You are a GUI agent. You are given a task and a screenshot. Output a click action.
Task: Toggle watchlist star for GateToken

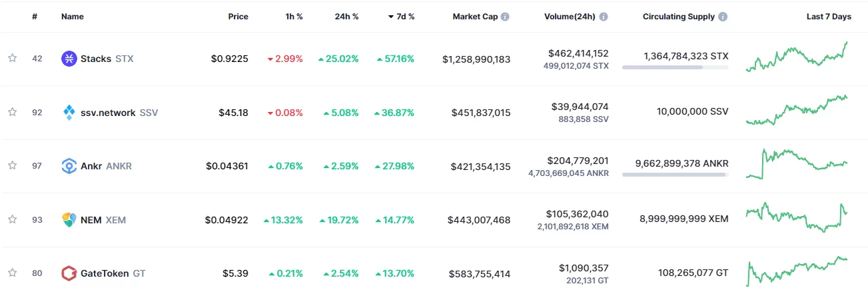tap(12, 273)
